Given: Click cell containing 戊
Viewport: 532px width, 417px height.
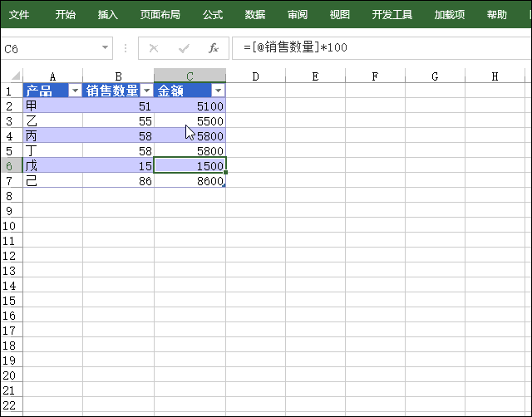Looking at the screenshot, I should tap(52, 165).
